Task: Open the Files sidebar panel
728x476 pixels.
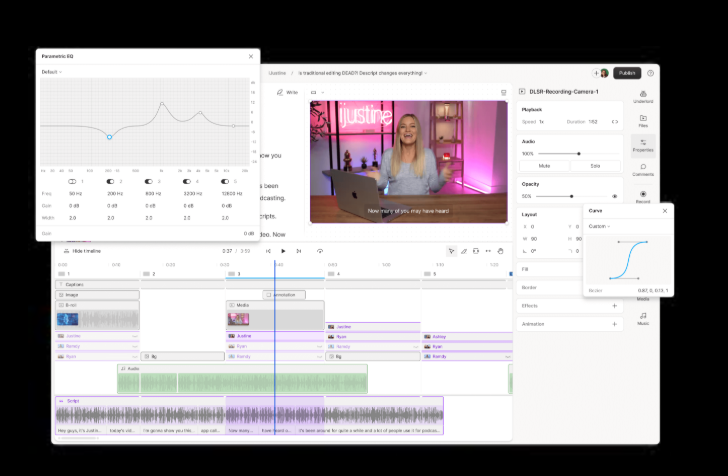Action: [643, 121]
